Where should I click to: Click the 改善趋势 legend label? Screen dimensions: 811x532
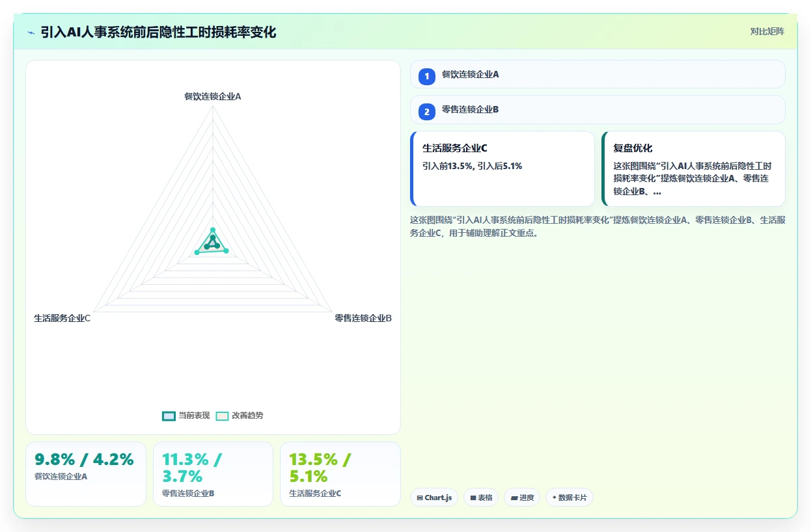tap(247, 416)
